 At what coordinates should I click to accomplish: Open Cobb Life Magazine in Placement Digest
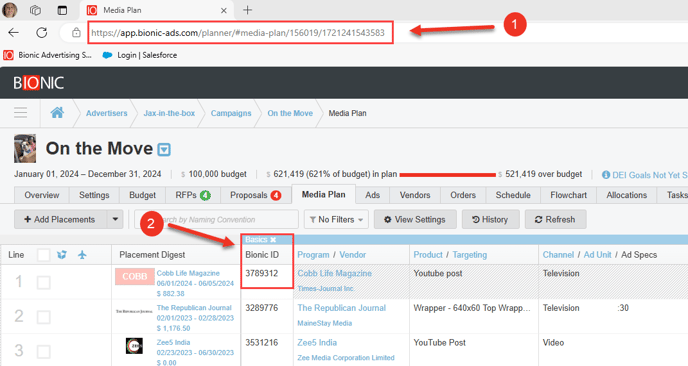(x=188, y=273)
